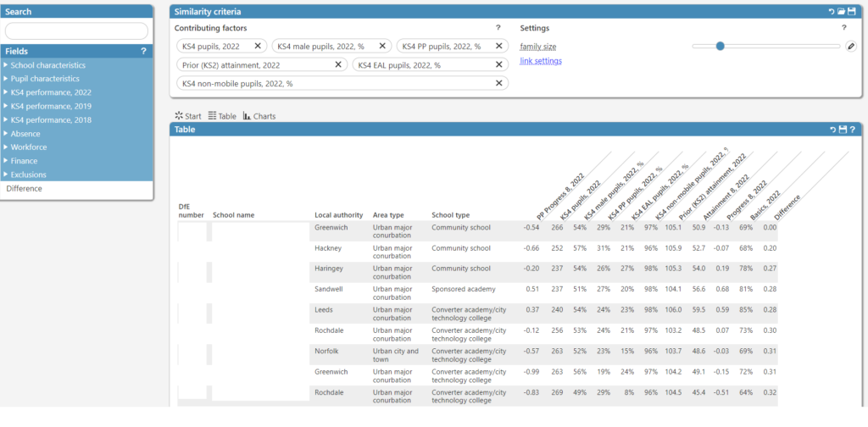Image resolution: width=868 pixels, height=427 pixels.
Task: Click the Difference column header
Action: pos(787,207)
